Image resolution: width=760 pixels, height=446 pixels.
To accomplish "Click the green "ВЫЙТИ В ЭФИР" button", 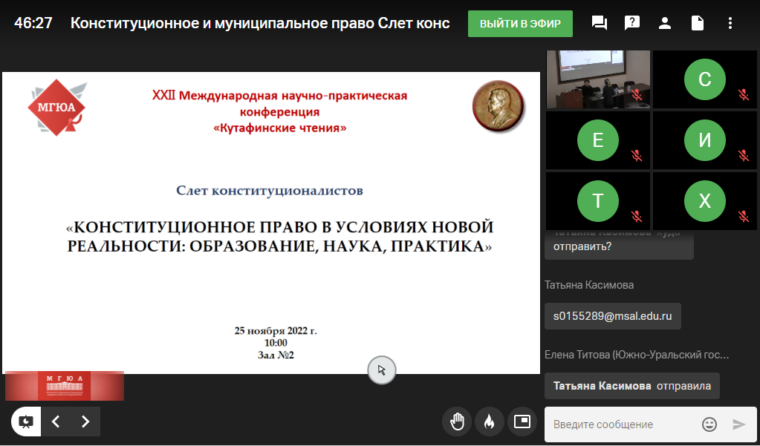I will click(x=520, y=23).
